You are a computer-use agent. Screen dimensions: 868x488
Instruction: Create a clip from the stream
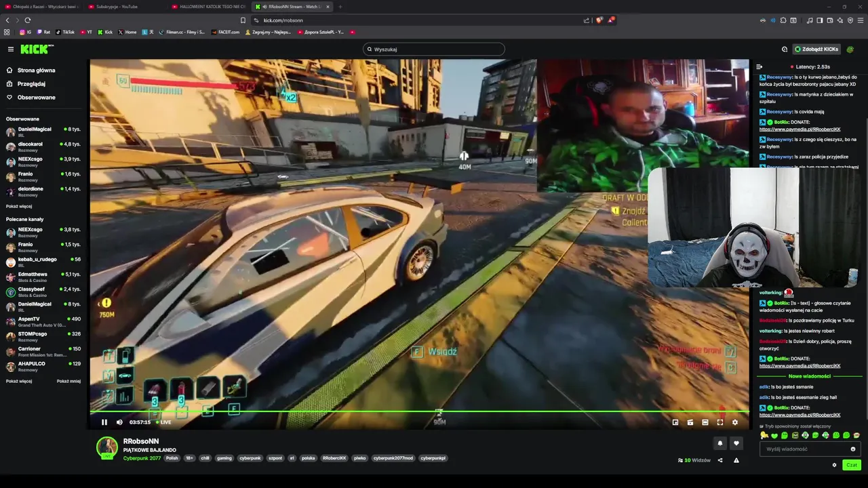point(690,422)
